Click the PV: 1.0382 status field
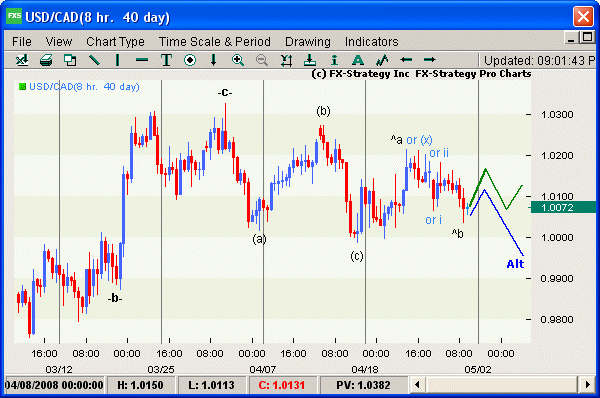This screenshot has height=398, width=600. point(363,385)
